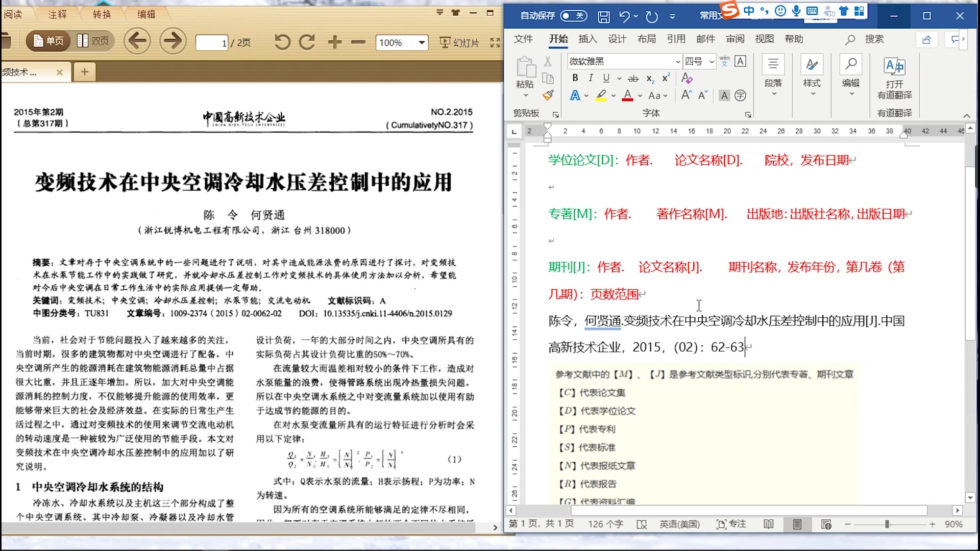The image size is (980, 551).
Task: Go to next page in PDF reader
Action: [x=173, y=41]
